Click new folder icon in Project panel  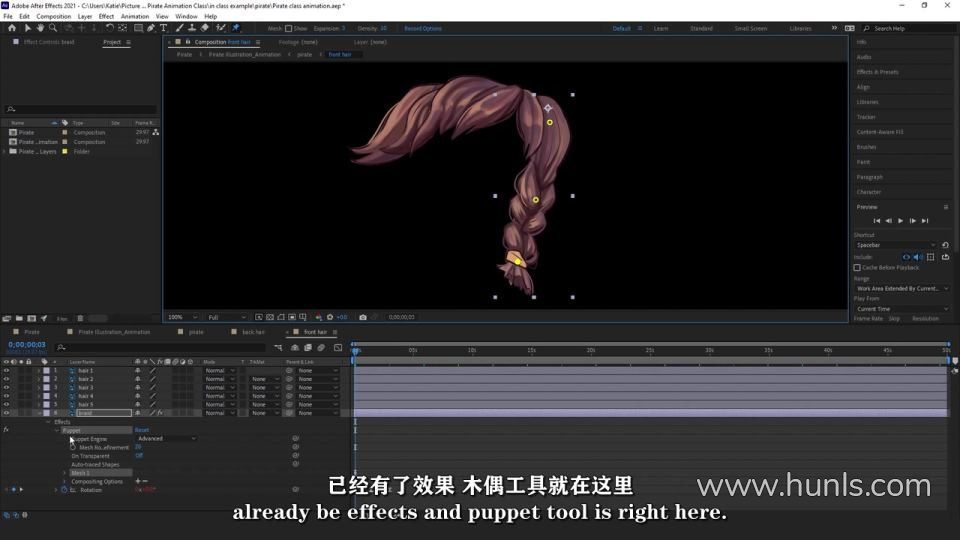point(19,318)
